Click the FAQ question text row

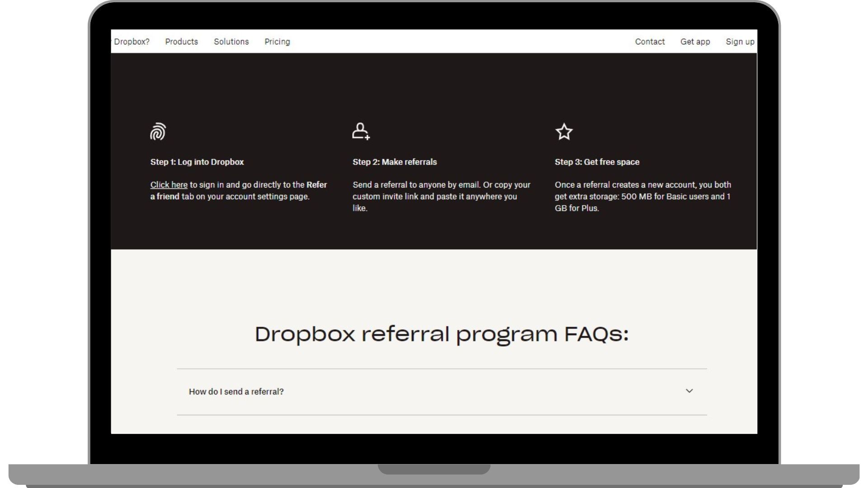(236, 392)
